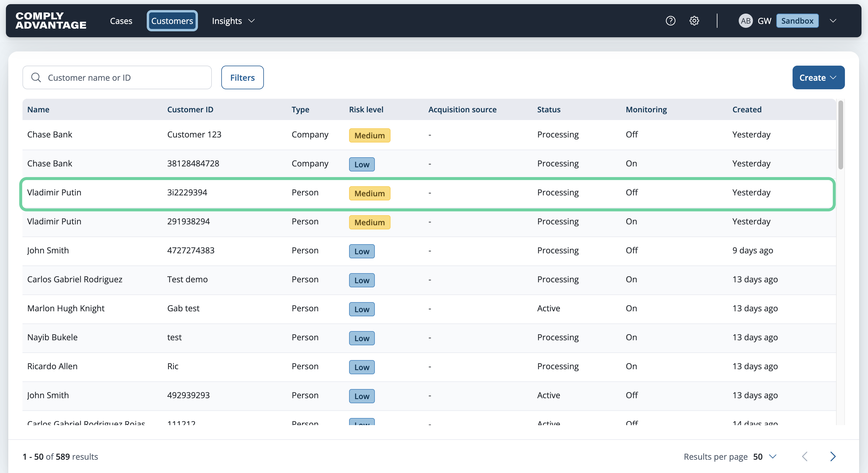Click the Created column header
This screenshot has height=473, width=868.
[747, 109]
